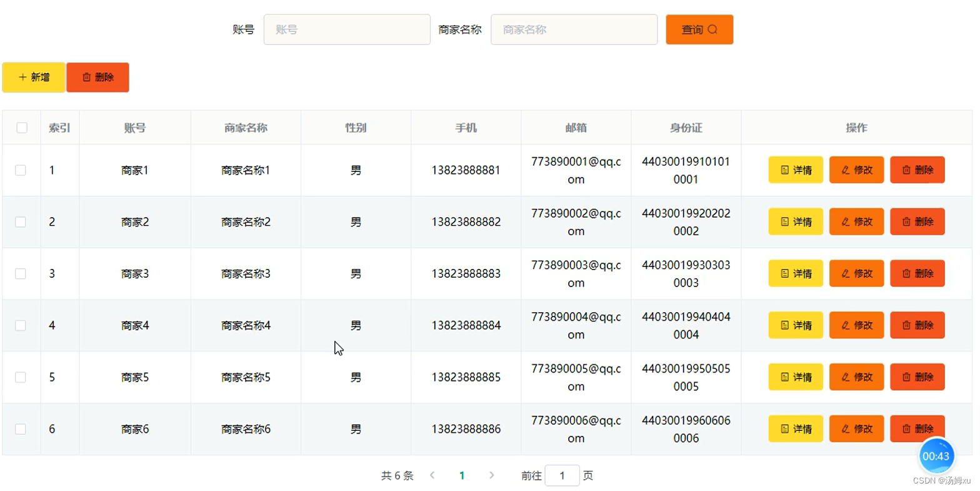Click the 邮箱 column header
The width and height of the screenshot is (980, 491).
[x=576, y=128]
